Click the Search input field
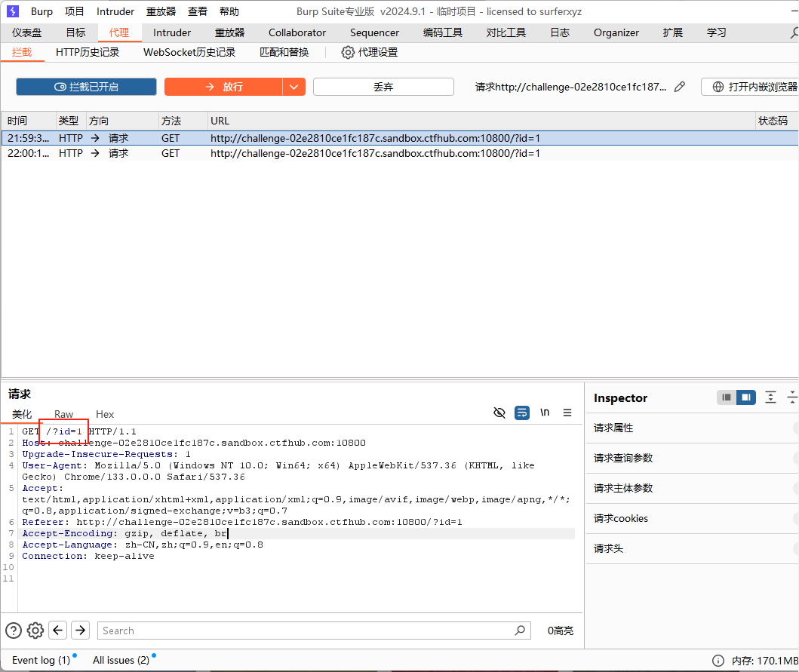 coord(314,631)
